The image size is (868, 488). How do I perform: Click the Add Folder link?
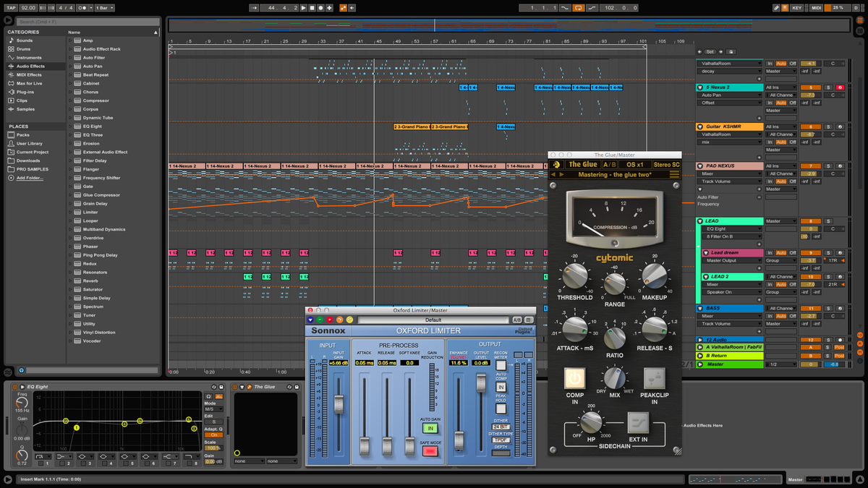coord(29,177)
